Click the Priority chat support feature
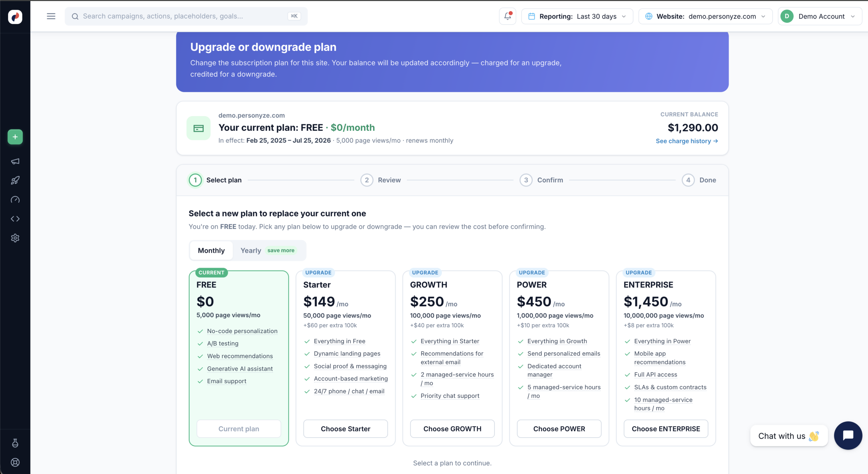Screen dimensions: 868x474 pyautogui.click(x=450, y=396)
